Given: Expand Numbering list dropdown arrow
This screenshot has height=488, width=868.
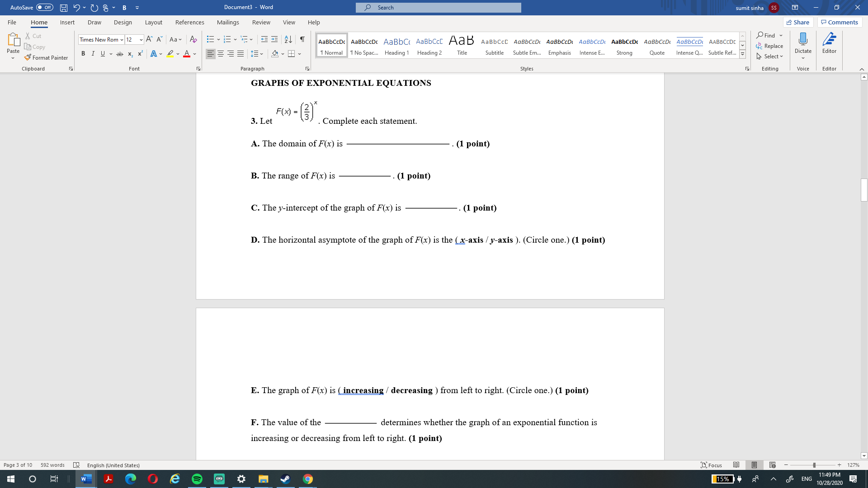Looking at the screenshot, I should pyautogui.click(x=235, y=39).
